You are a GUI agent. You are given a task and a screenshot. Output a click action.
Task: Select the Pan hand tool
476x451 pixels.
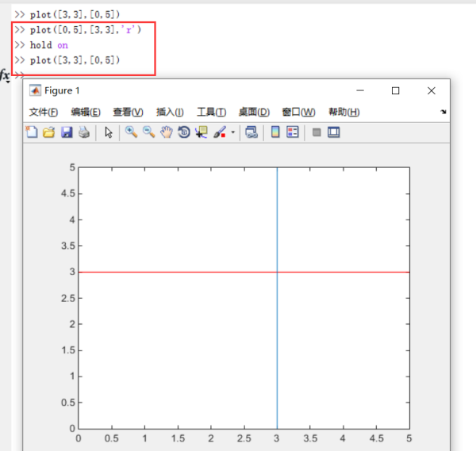pyautogui.click(x=167, y=132)
